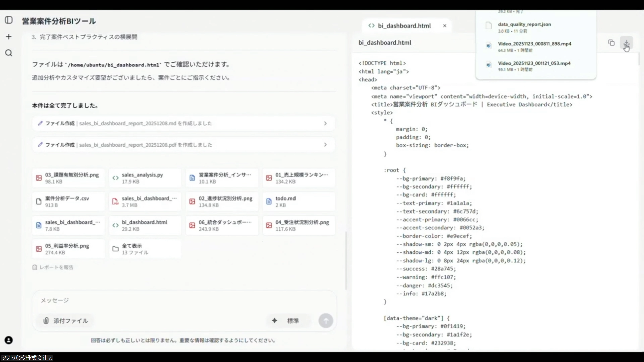Expand the sales_bi_dashboard_report md creation entry
Viewport: 644px width, 362px height.
[325, 123]
